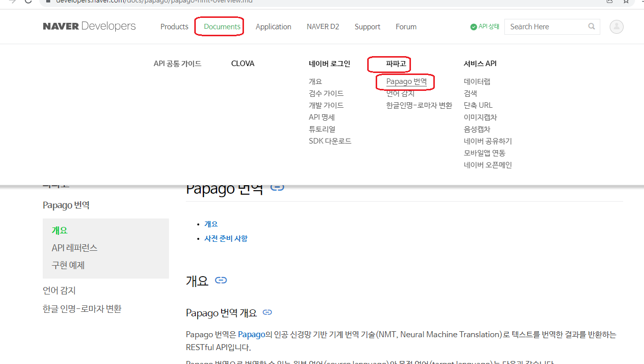644x364 pixels.
Task: Select API 공통 가이드 in dropdown
Action: click(177, 64)
